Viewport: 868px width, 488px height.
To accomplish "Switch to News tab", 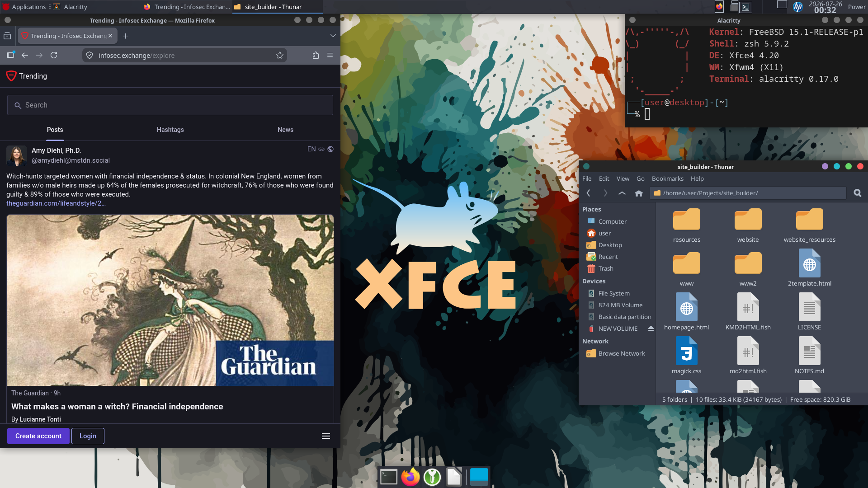I will coord(285,130).
